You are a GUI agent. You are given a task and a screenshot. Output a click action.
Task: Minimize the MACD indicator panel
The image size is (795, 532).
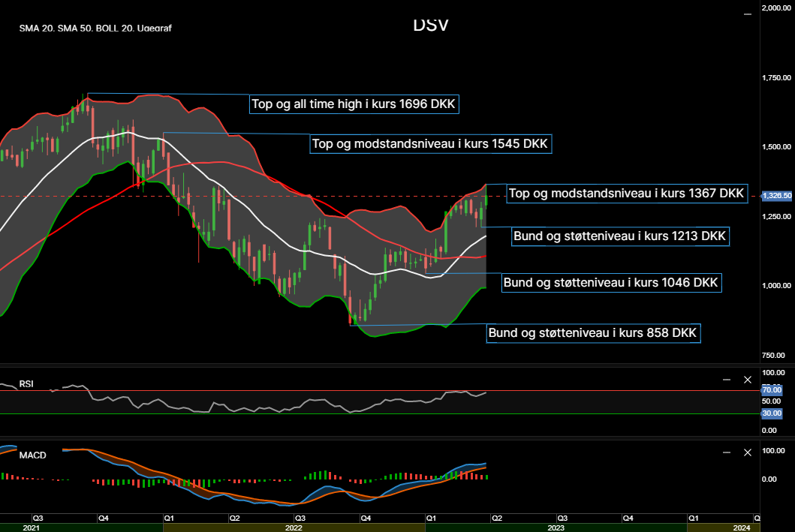pyautogui.click(x=727, y=452)
